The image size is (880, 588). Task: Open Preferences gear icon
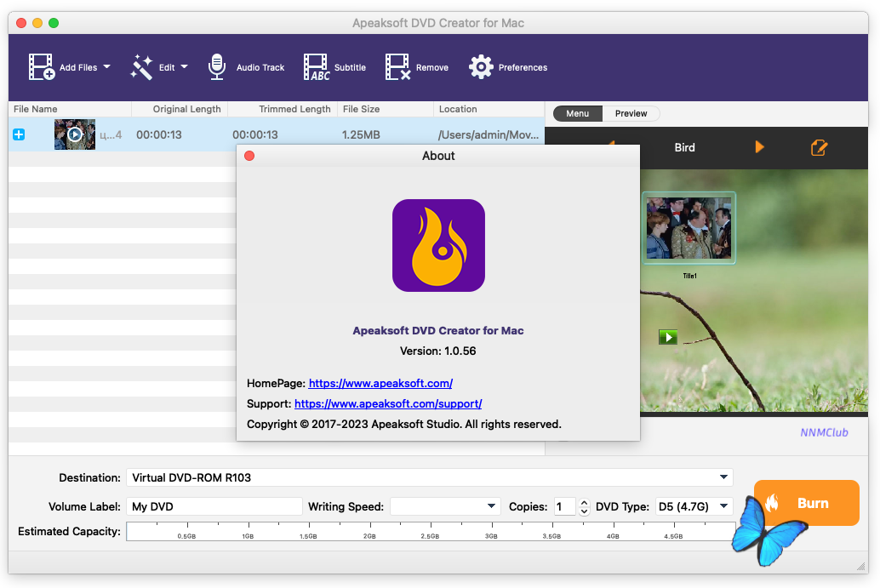(481, 67)
